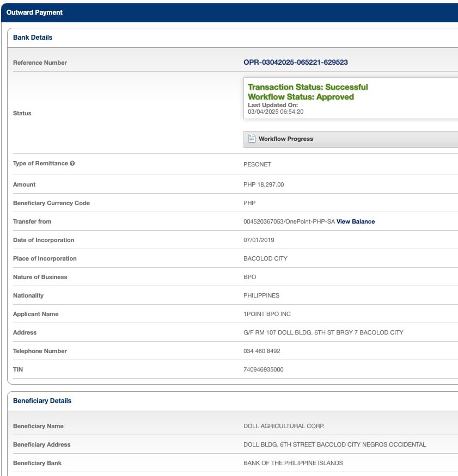Select the Bank Details section heading
Viewport: 458px width, 476px height.
[x=33, y=38]
